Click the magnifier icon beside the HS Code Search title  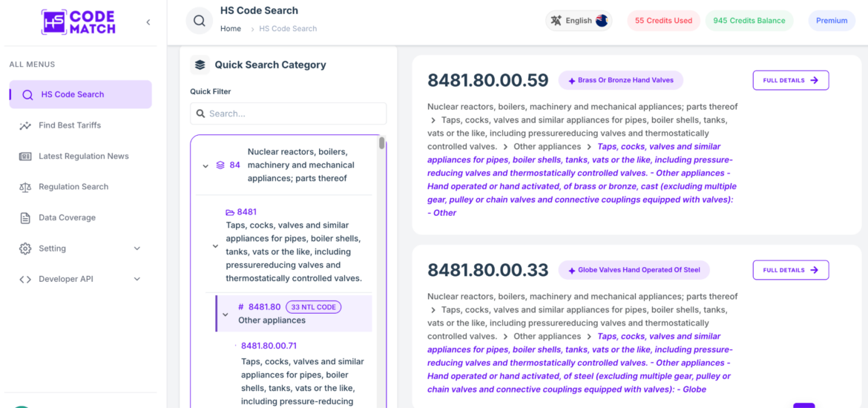coord(200,21)
